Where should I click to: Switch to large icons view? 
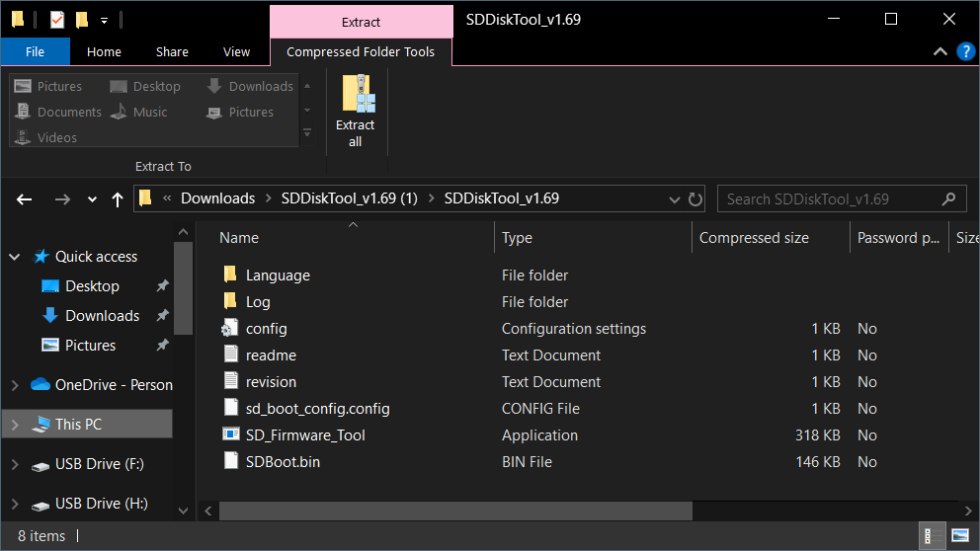(x=960, y=536)
